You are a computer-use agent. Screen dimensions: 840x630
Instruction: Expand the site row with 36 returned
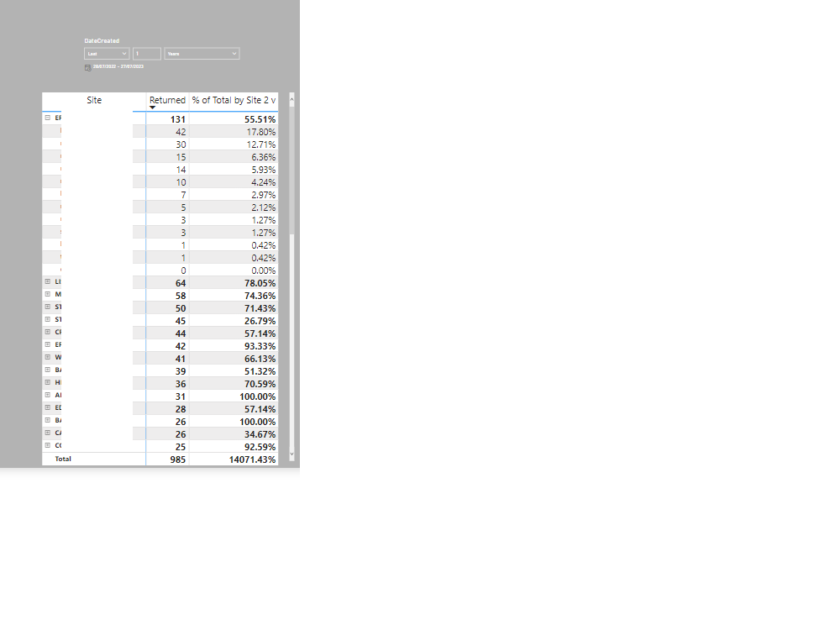[48, 382]
